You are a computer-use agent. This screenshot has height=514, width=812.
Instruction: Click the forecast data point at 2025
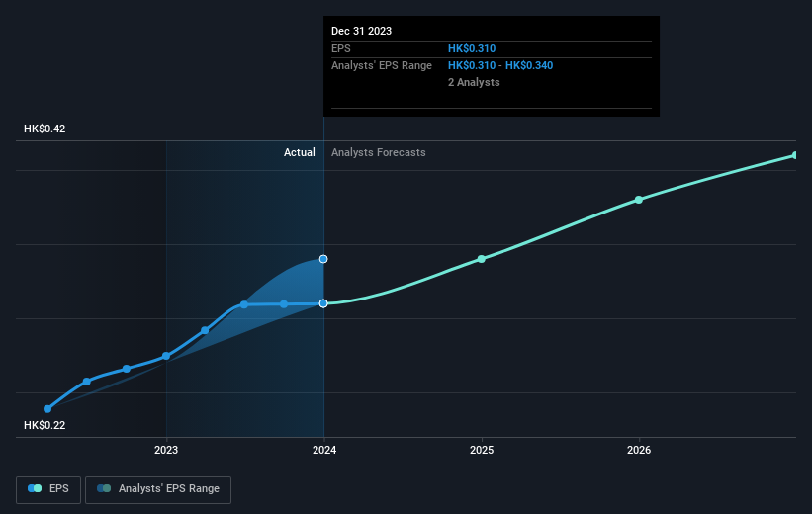(481, 259)
